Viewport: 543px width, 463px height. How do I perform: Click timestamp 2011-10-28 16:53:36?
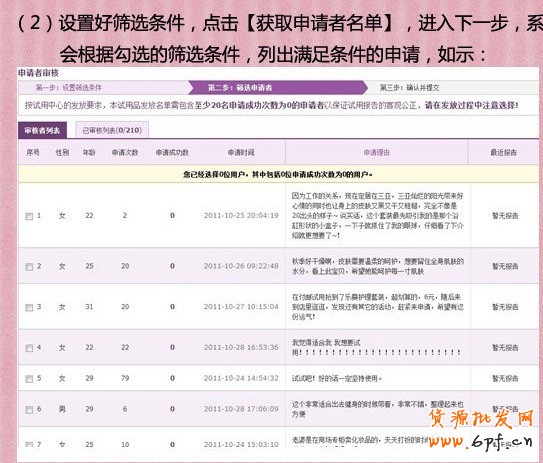point(241,347)
